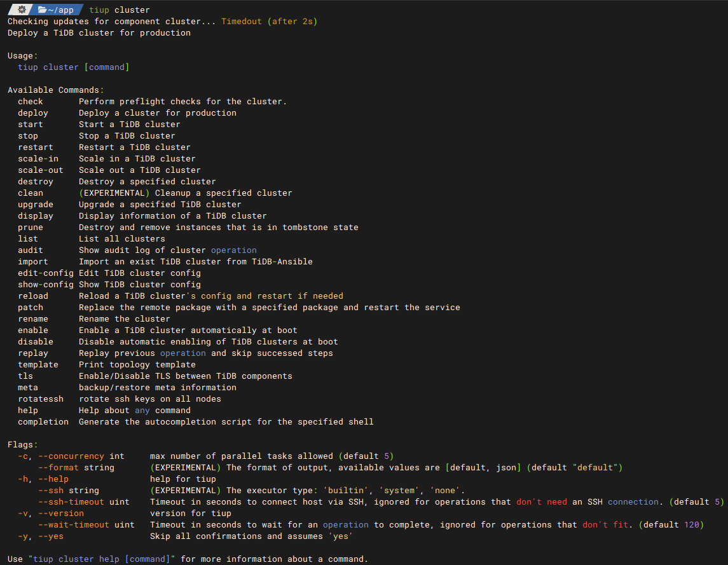This screenshot has height=565, width=728.
Task: Click the 'template' command name
Action: coord(38,365)
